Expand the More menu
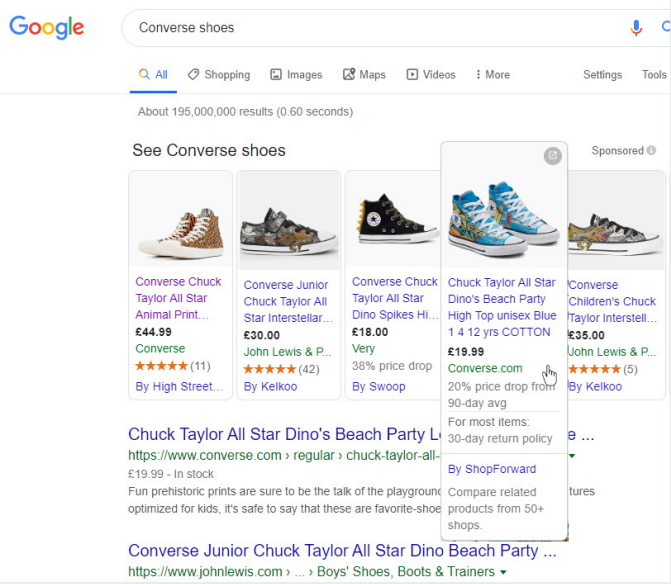Screen dimensions: 671x584 [492, 75]
